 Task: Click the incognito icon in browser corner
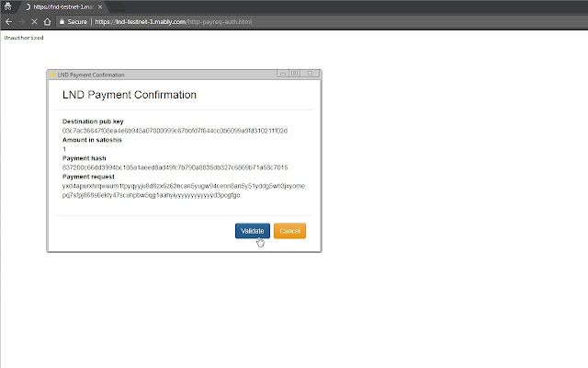7,6
